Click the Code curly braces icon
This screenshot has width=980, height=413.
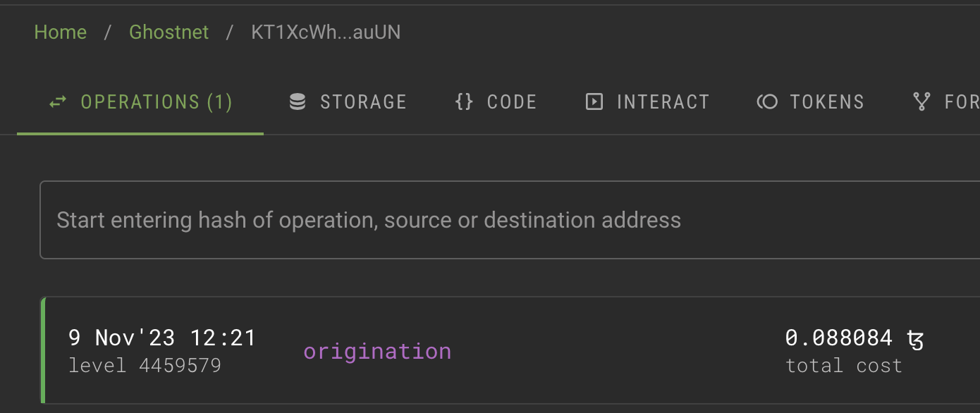(x=464, y=102)
